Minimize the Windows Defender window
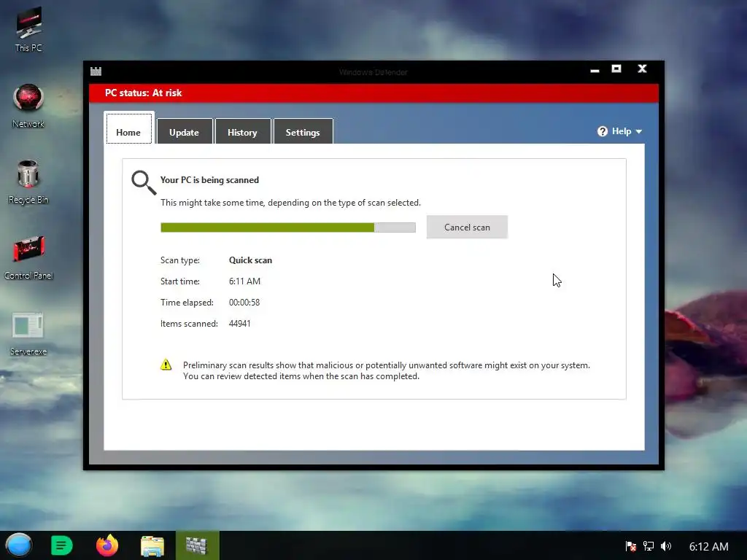The image size is (747, 560). click(x=595, y=70)
